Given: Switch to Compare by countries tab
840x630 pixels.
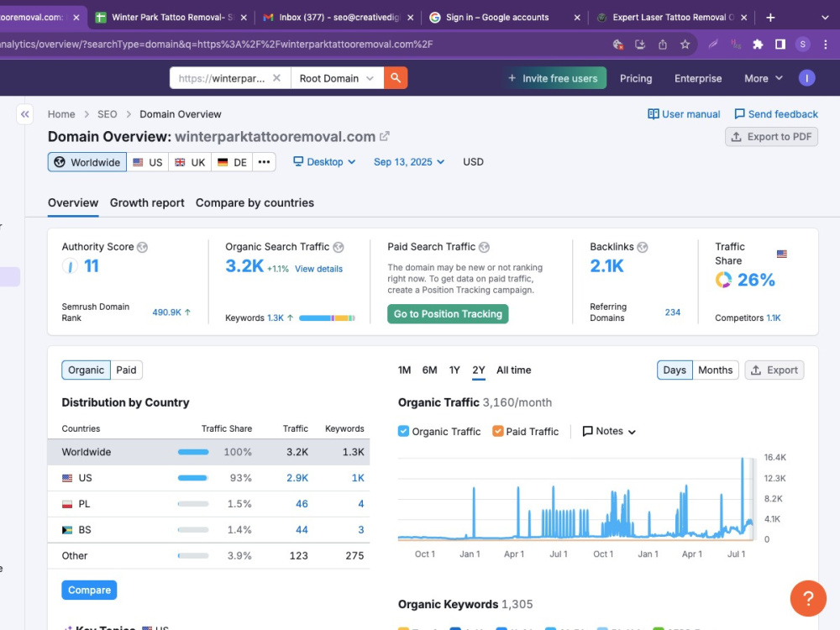Looking at the screenshot, I should (255, 203).
